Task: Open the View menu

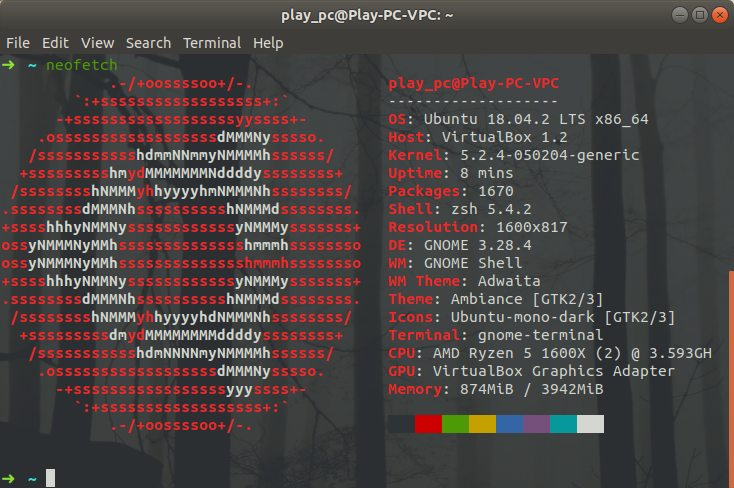Action: [x=97, y=43]
